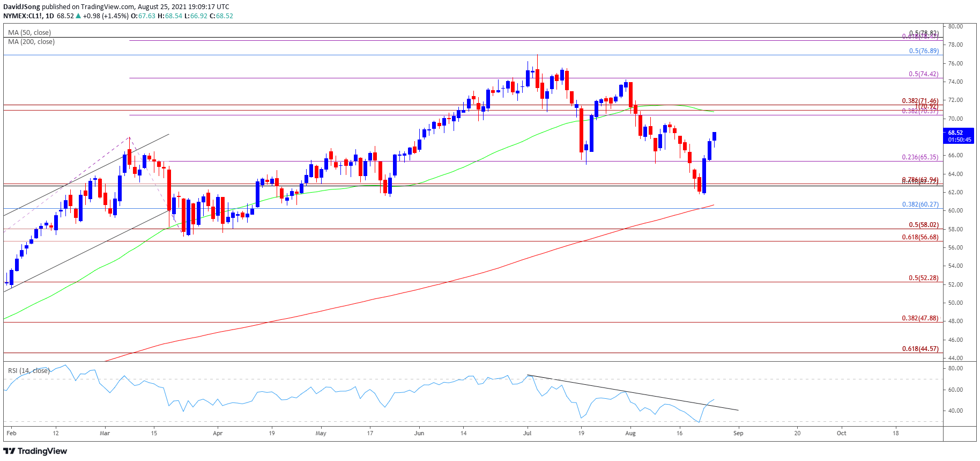The height and width of the screenshot is (461, 980).
Task: Select the 0.382(47.88) Fibonacci label
Action: point(920,318)
